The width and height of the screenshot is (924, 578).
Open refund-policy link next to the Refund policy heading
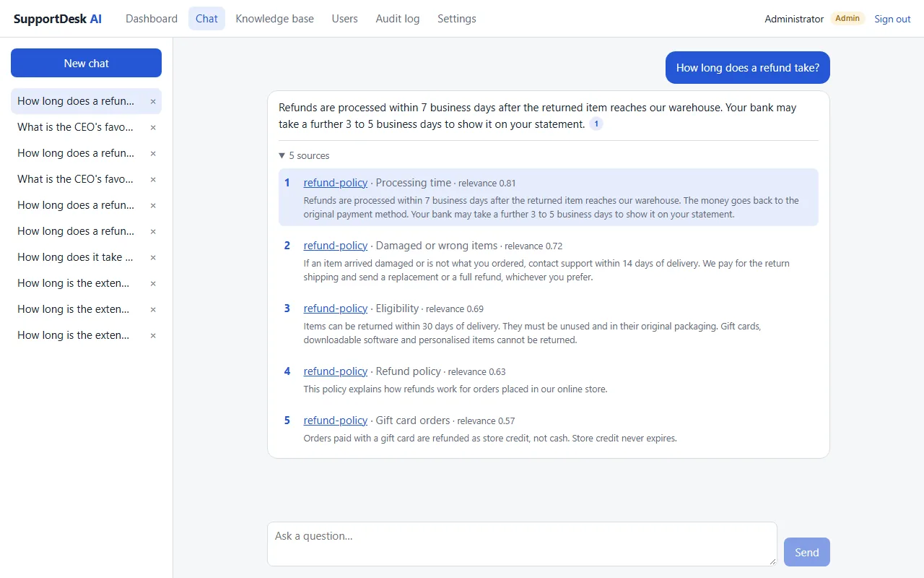336,371
